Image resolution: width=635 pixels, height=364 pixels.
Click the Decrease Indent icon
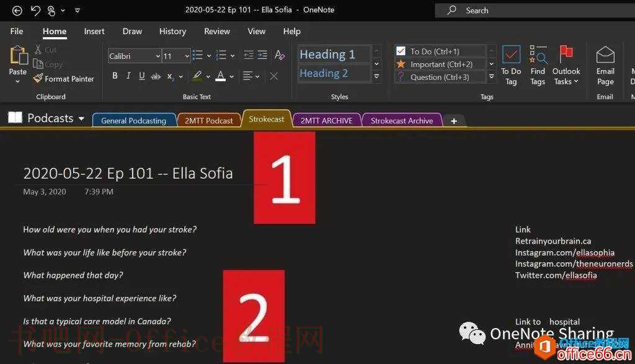pyautogui.click(x=249, y=55)
